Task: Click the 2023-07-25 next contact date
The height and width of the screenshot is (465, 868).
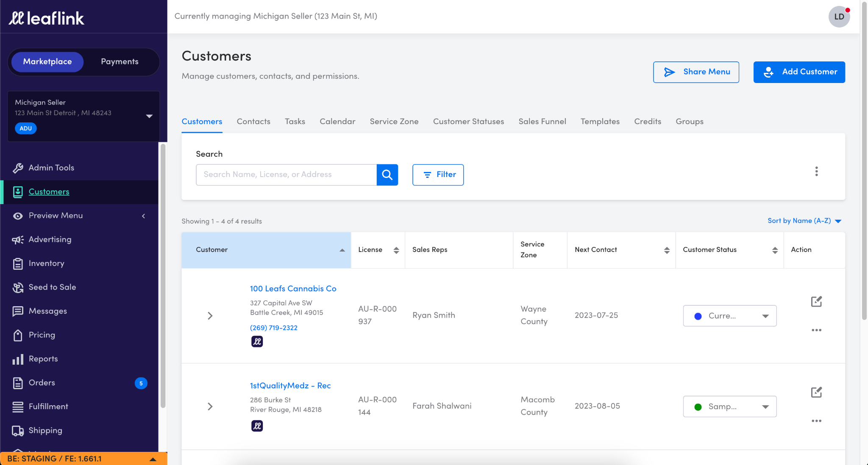Action: point(596,315)
